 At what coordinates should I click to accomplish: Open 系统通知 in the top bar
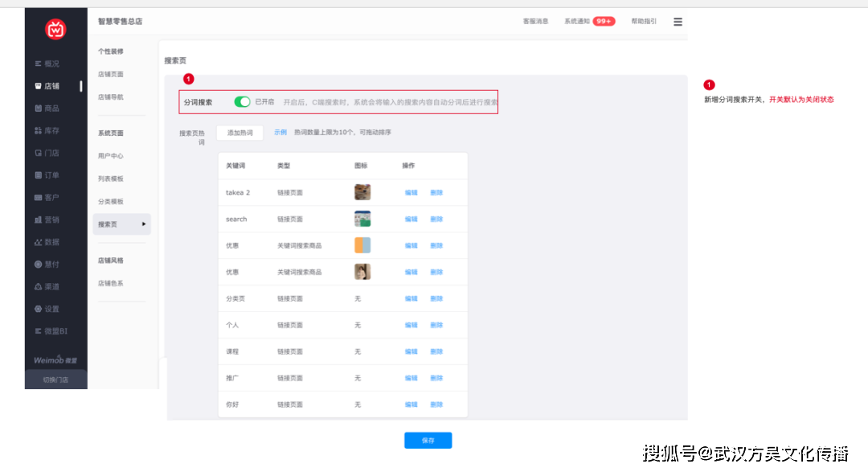click(577, 21)
